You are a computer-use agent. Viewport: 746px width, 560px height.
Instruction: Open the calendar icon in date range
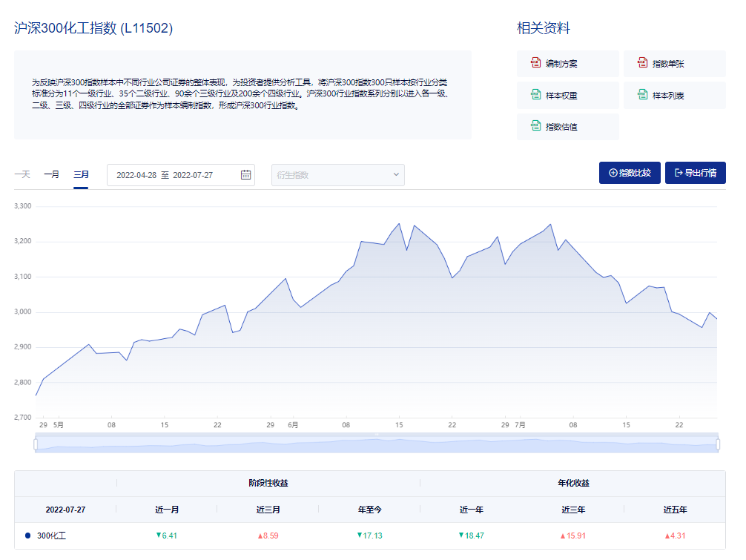click(x=246, y=175)
